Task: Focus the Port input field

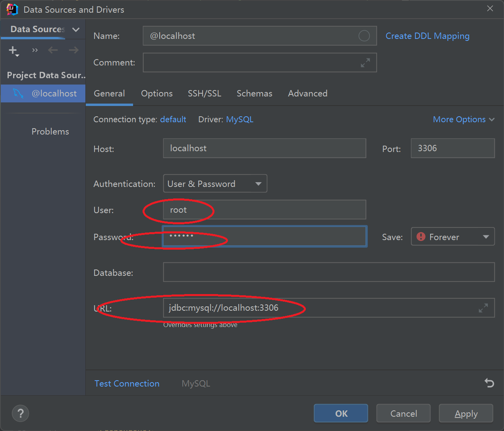Action: click(453, 148)
